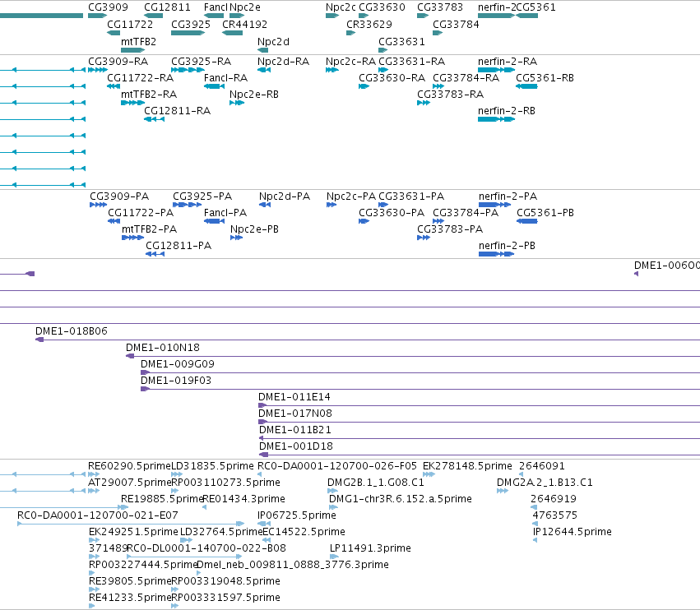The height and width of the screenshot is (610, 700).
Task: Click the AT29007.5prime EST label
Action: pos(130,483)
